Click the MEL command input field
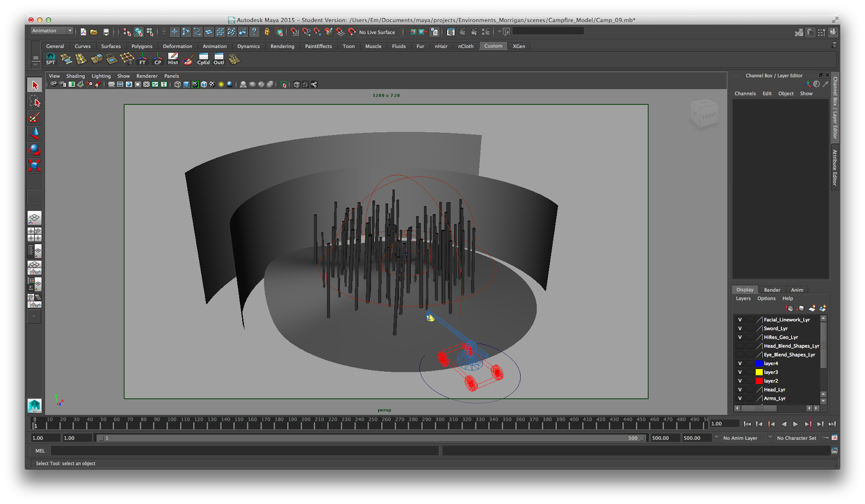Image resolution: width=865 pixels, height=504 pixels. [x=244, y=451]
